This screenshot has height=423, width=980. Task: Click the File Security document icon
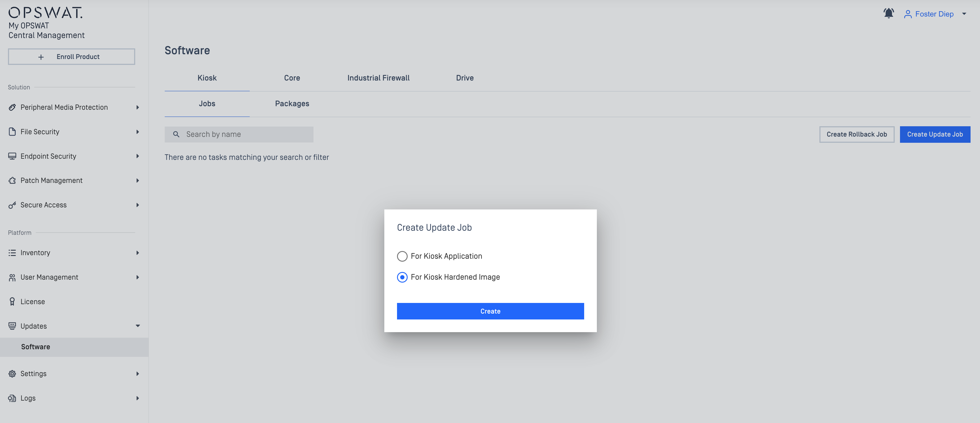12,132
